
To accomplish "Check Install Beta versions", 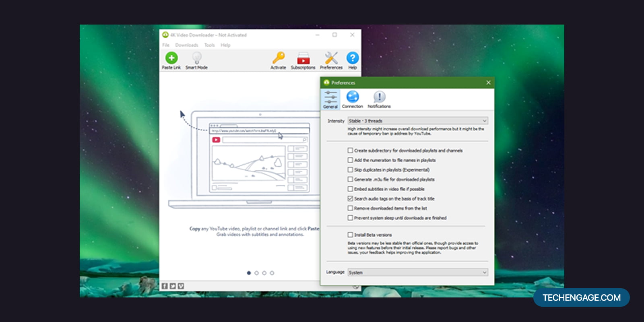I will click(350, 235).
